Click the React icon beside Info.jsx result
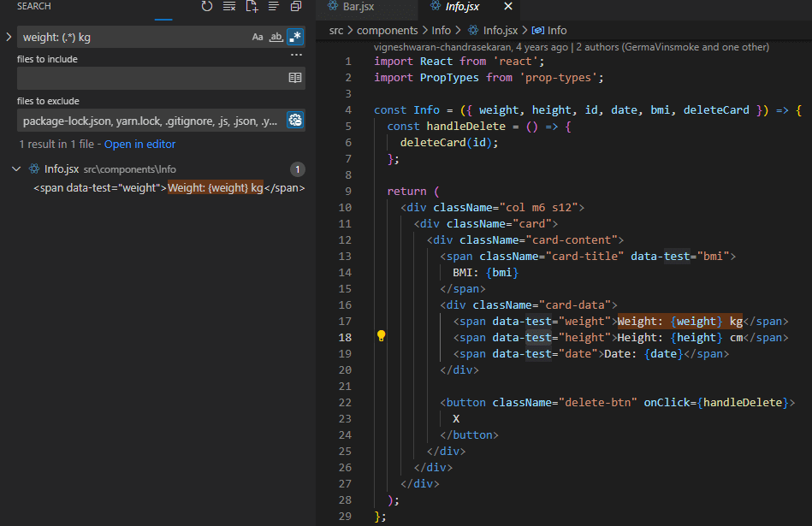Image resolution: width=812 pixels, height=526 pixels. click(x=34, y=169)
